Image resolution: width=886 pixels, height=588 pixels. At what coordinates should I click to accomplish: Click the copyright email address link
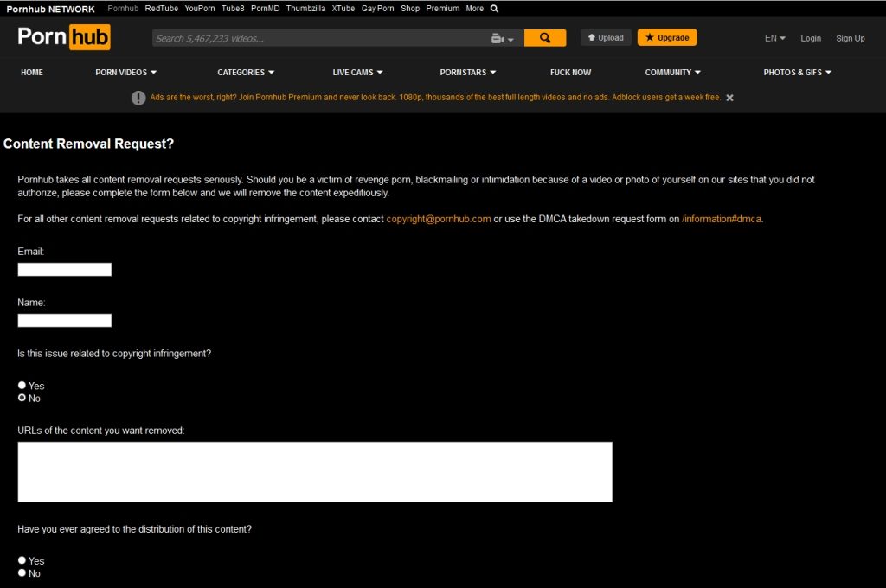[439, 219]
